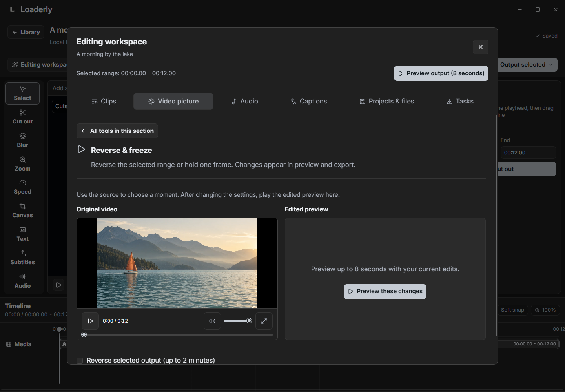Go back to All tools in this section
The width and height of the screenshot is (565, 392).
pos(117,131)
